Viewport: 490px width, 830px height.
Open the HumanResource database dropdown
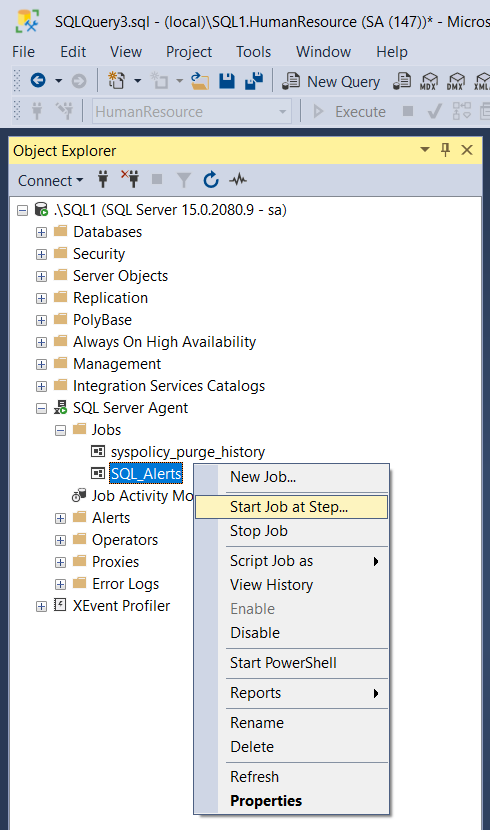(192, 112)
